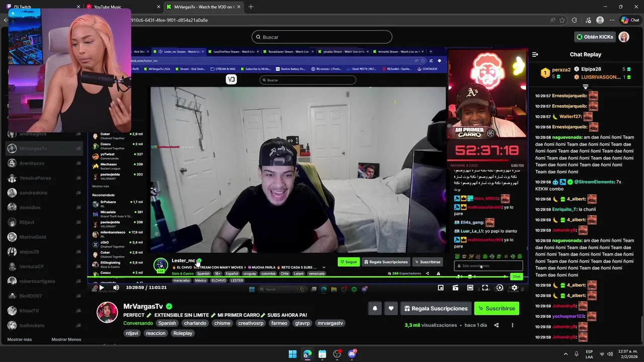The image size is (644, 362).
Task: Click Mostrar Menos in the sidebar
Action: click(66, 339)
